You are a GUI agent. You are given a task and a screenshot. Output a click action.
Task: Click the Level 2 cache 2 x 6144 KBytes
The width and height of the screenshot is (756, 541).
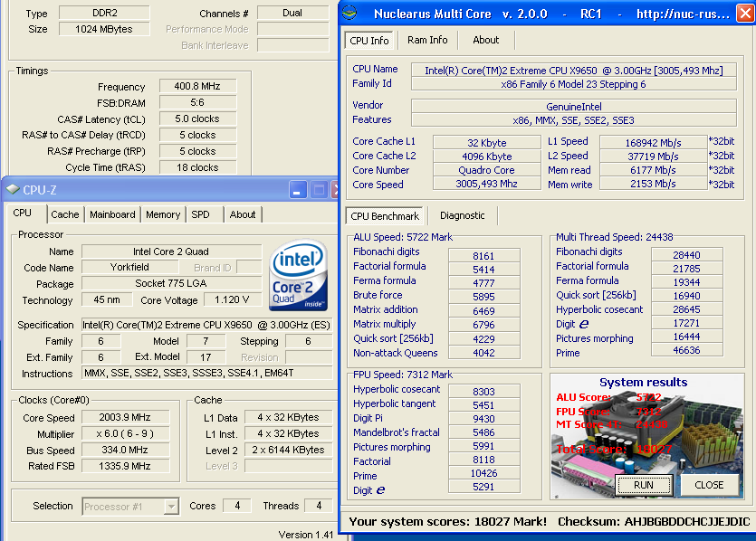click(x=288, y=450)
